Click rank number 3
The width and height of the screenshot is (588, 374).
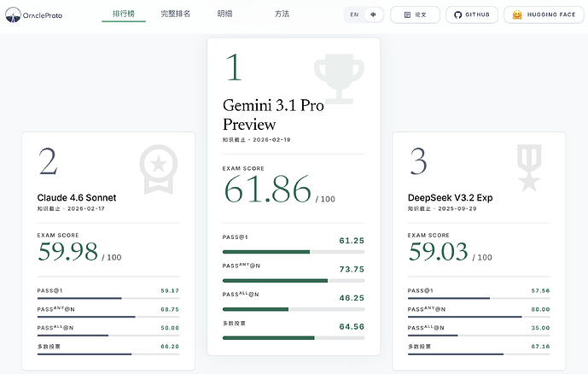point(418,161)
